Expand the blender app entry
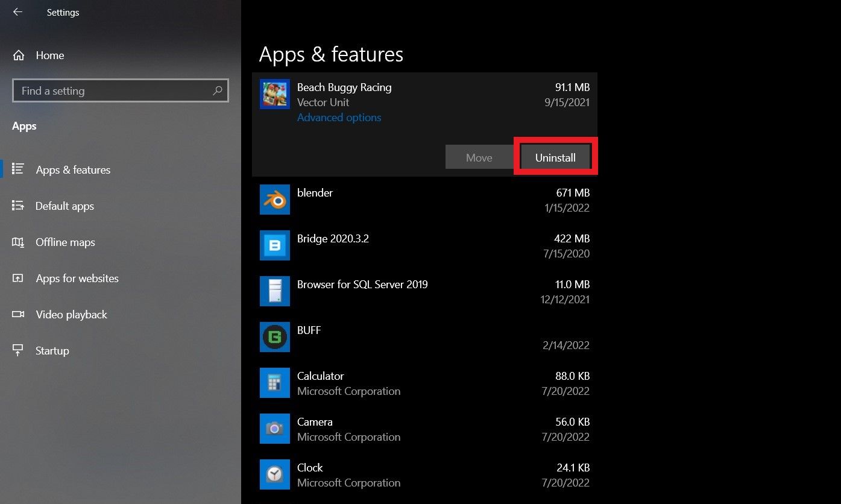 pos(422,200)
